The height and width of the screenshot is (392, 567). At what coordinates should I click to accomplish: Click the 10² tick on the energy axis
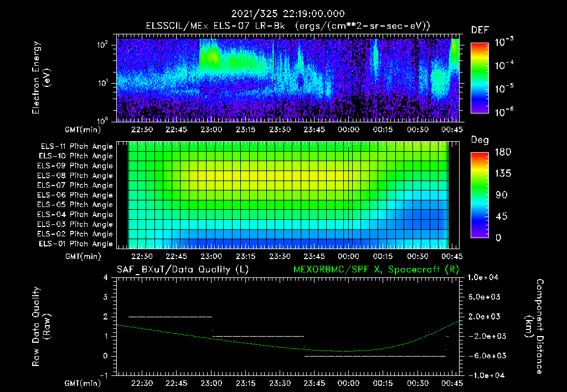click(102, 45)
